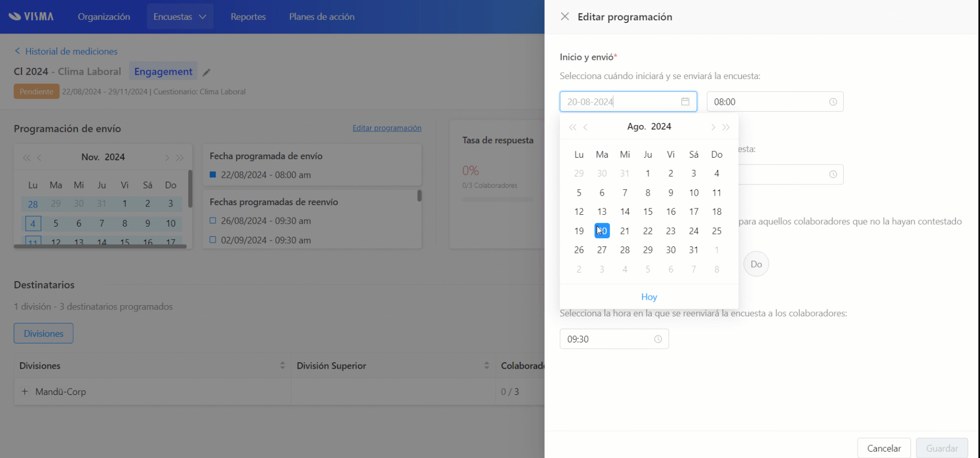The height and width of the screenshot is (458, 980).
Task: Go to next year in Nov. 2024 calendar
Action: (x=180, y=158)
